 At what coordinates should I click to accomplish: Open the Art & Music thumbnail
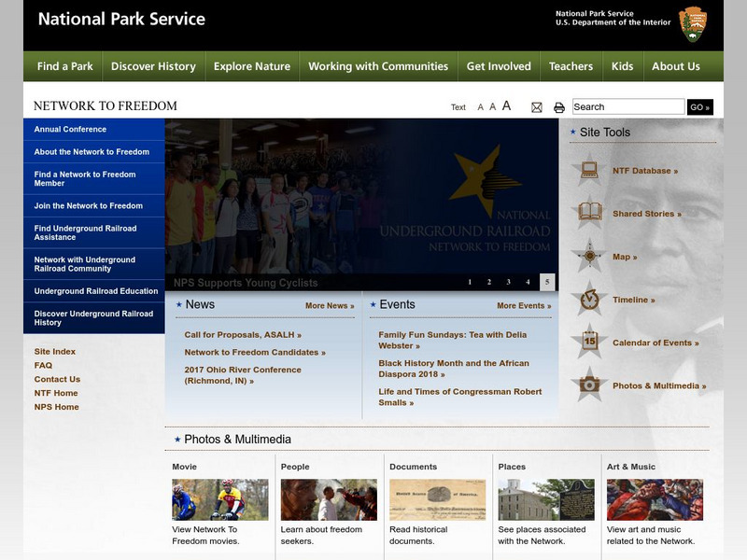coord(655,499)
